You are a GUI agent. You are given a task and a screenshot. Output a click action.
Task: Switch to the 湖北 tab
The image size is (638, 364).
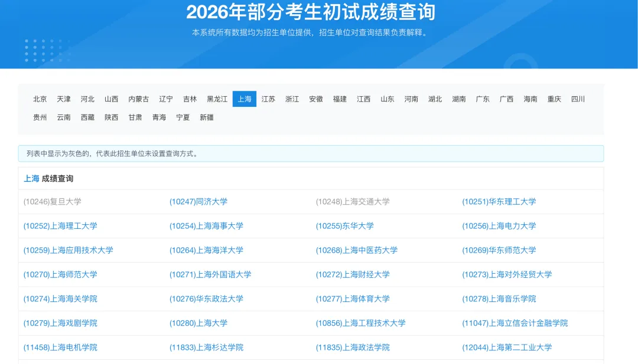(435, 99)
